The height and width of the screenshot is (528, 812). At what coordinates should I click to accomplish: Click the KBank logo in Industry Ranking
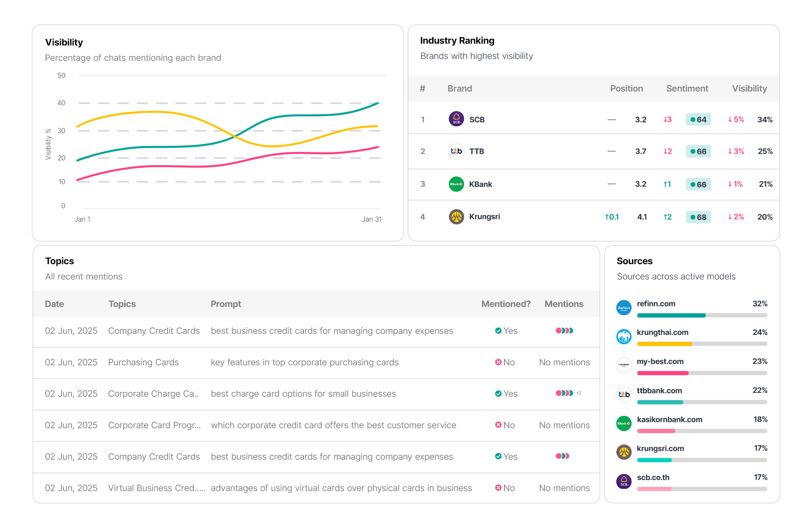456,184
